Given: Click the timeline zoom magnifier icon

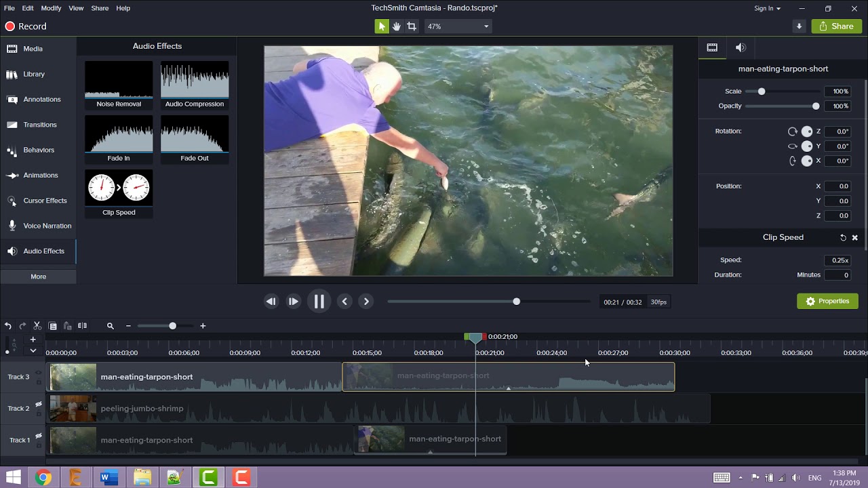Looking at the screenshot, I should (110, 326).
